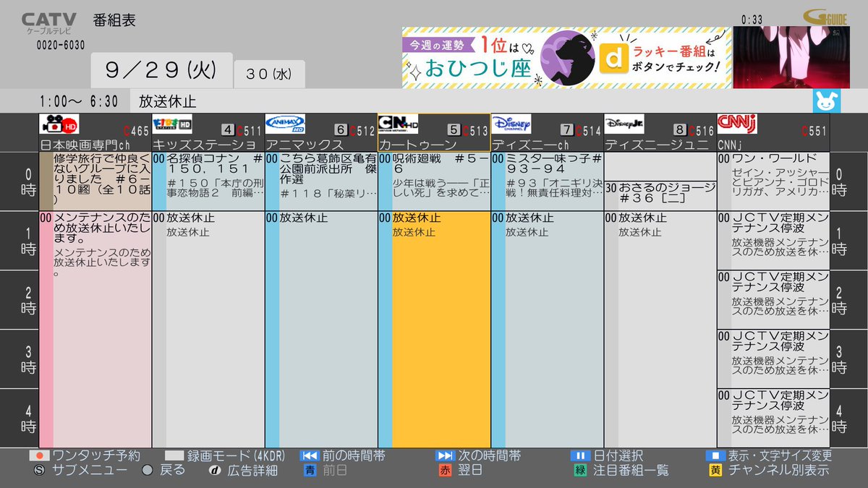868x488 pixels.
Task: Click the right 4時 time marker
Action: (848, 418)
